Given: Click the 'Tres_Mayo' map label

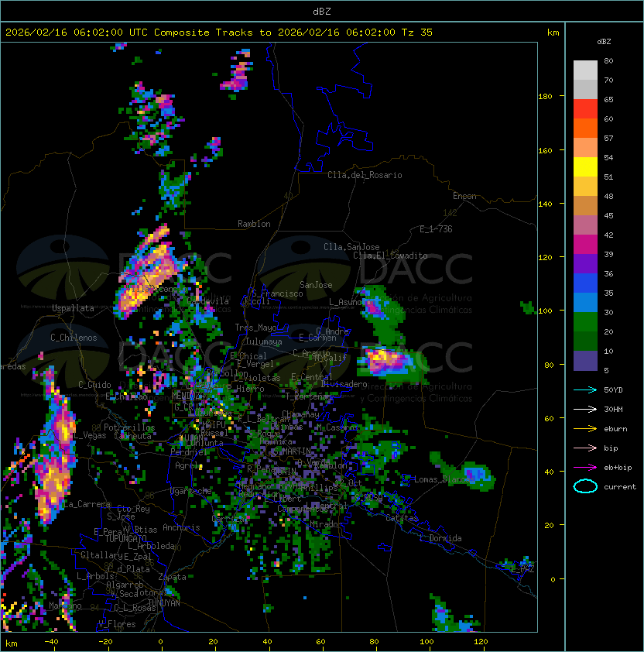Looking at the screenshot, I should coord(255,328).
